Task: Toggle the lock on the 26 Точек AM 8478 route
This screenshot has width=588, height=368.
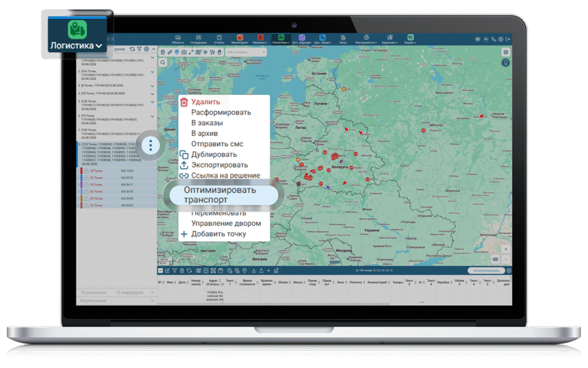Action: coord(86,191)
